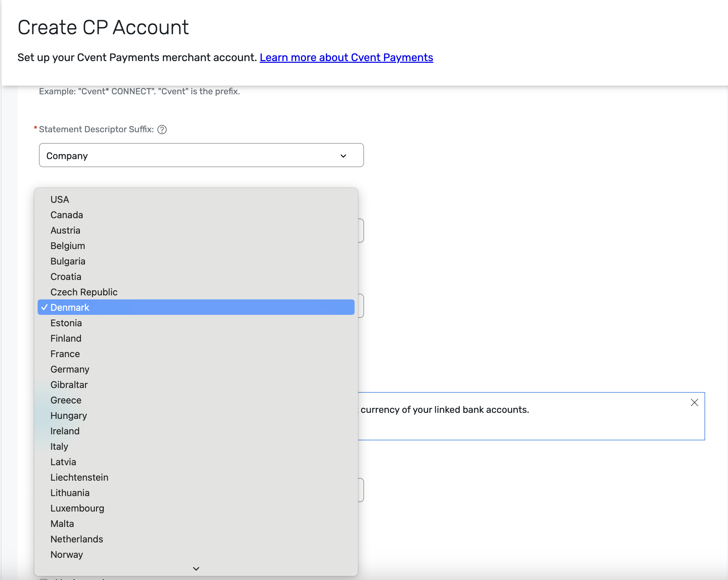Screen dimensions: 728x580
Task: Close the linked bank accounts info banner
Action: point(694,402)
